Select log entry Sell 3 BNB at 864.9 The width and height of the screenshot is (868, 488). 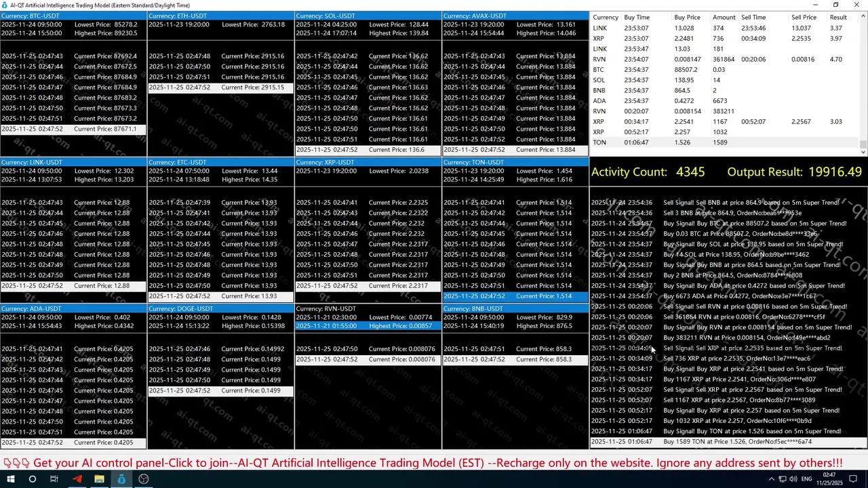pyautogui.click(x=728, y=213)
